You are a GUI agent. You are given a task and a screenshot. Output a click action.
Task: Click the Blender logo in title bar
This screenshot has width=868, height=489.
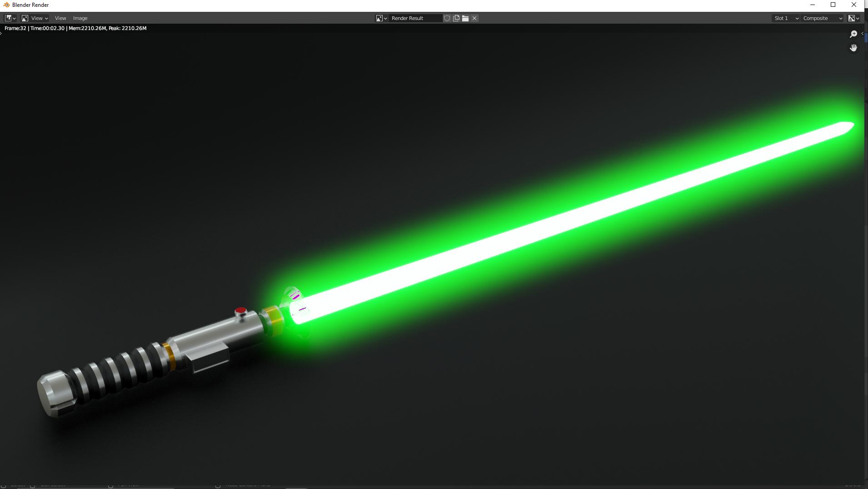(x=6, y=5)
